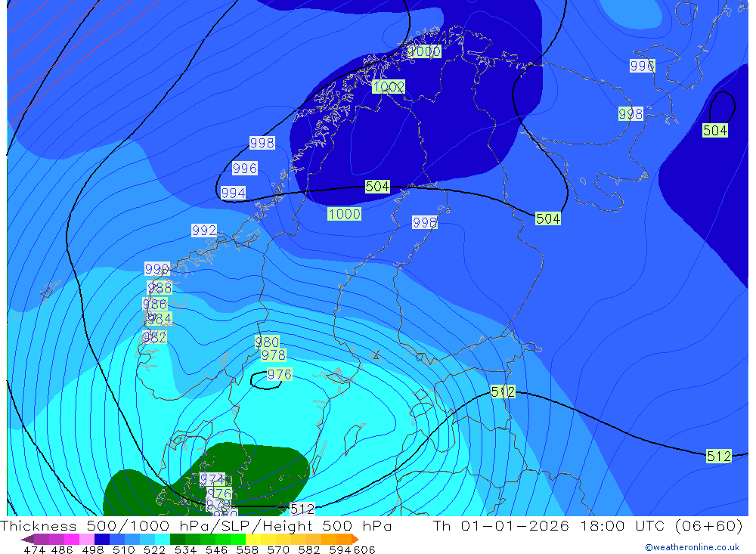The height and width of the screenshot is (554, 756).
Task: Click the forecast time 'Th 01-01-2026 18:00 UTC'
Action: coord(550,525)
